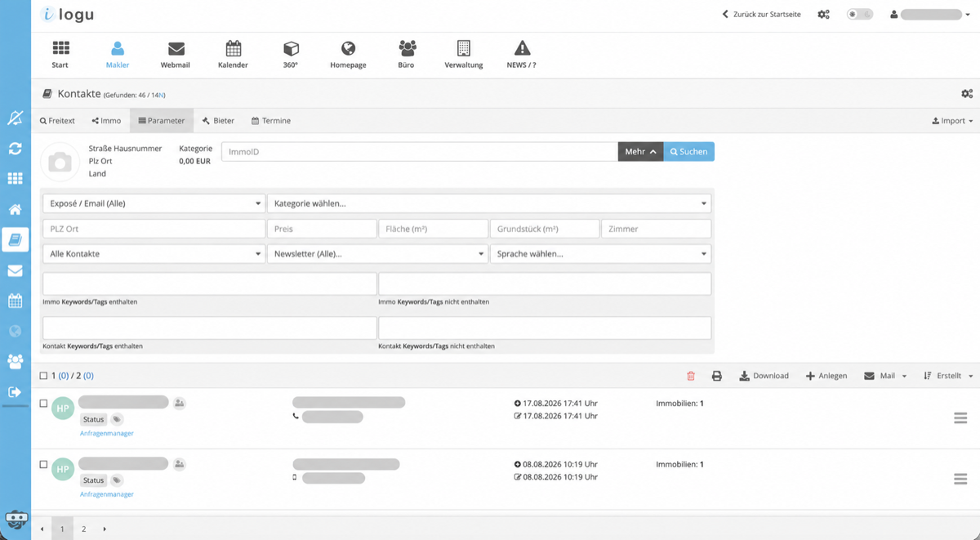The height and width of the screenshot is (540, 980).
Task: Check the 17.08.2026 contact checkbox
Action: coord(44,404)
